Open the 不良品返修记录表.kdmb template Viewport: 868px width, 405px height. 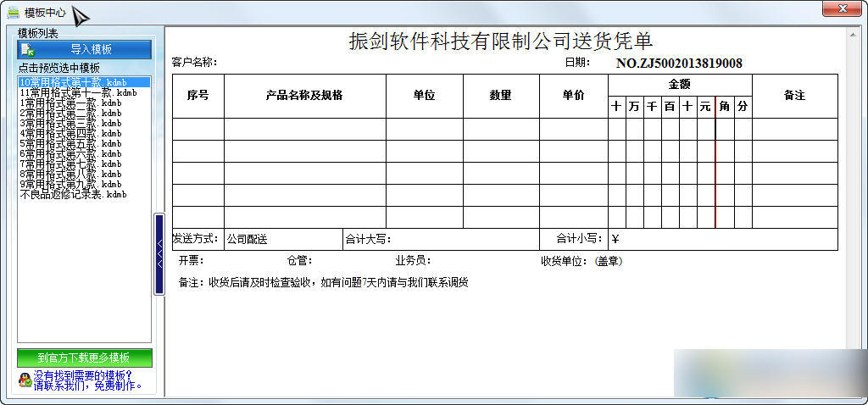73,194
